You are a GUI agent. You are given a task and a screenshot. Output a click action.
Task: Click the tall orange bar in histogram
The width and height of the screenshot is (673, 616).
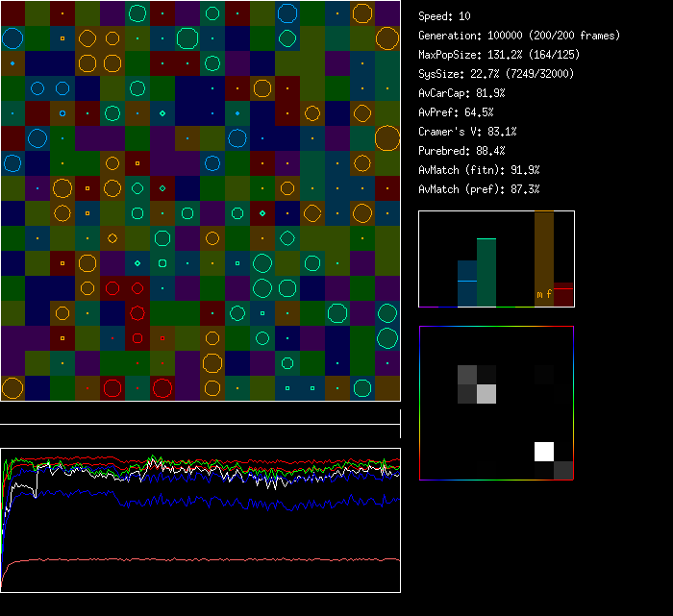click(x=544, y=250)
